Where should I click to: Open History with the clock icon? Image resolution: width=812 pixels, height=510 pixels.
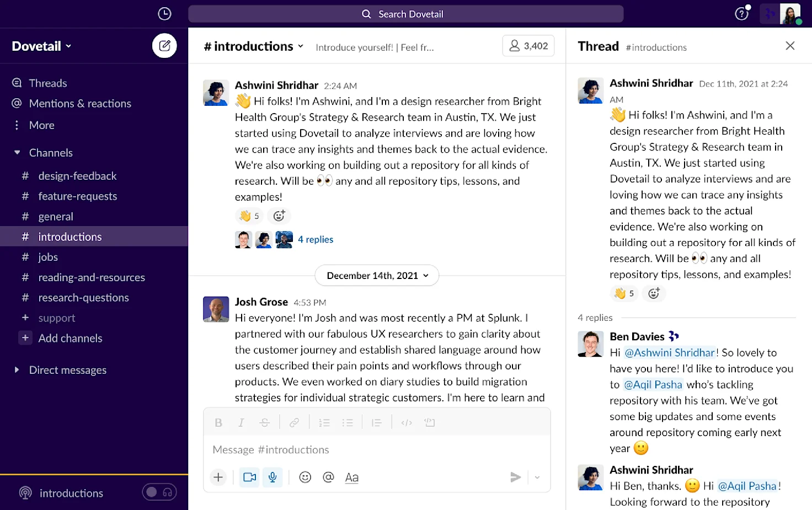click(x=164, y=14)
